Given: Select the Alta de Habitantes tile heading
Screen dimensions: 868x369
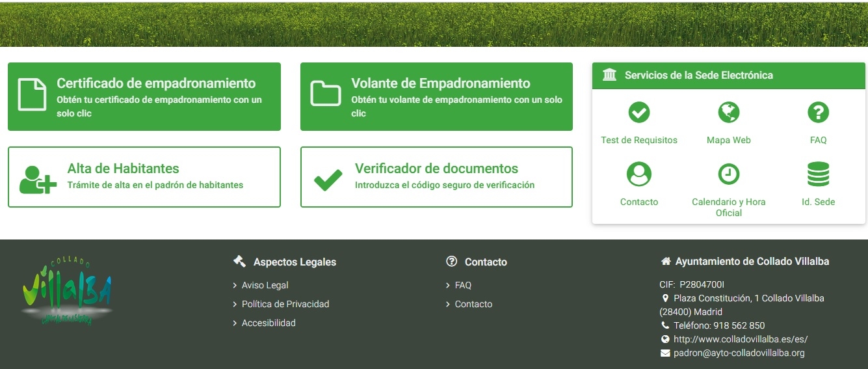Looking at the screenshot, I should pyautogui.click(x=123, y=169).
